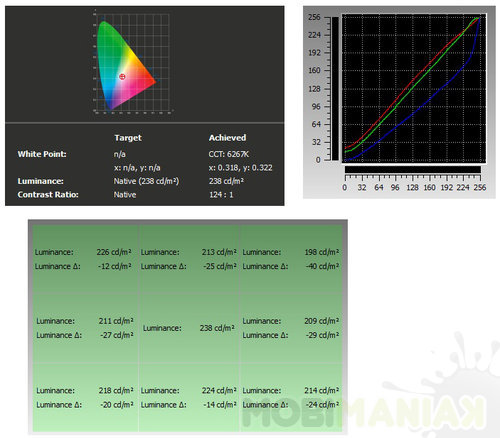Click the 'x: n/a, y: n/a' target coordinates
The image size is (500, 438).
tap(137, 168)
